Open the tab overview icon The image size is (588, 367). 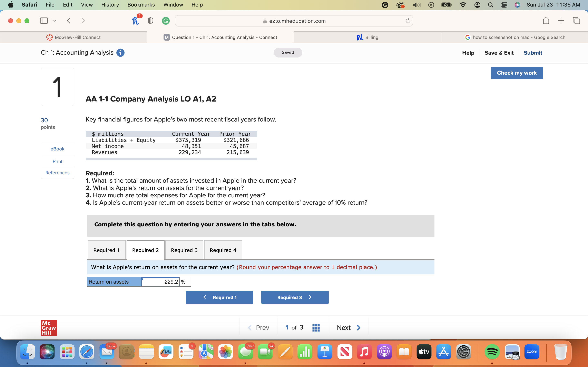(x=576, y=21)
